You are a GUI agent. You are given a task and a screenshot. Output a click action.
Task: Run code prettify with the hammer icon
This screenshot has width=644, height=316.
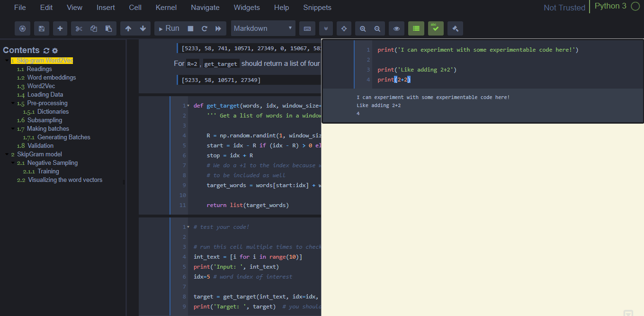coord(455,28)
